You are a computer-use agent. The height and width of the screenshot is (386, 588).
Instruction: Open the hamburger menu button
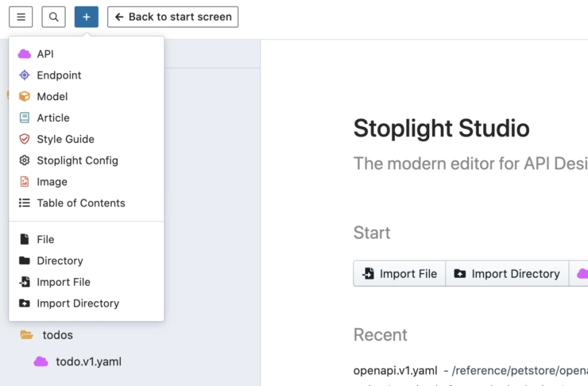pos(21,17)
